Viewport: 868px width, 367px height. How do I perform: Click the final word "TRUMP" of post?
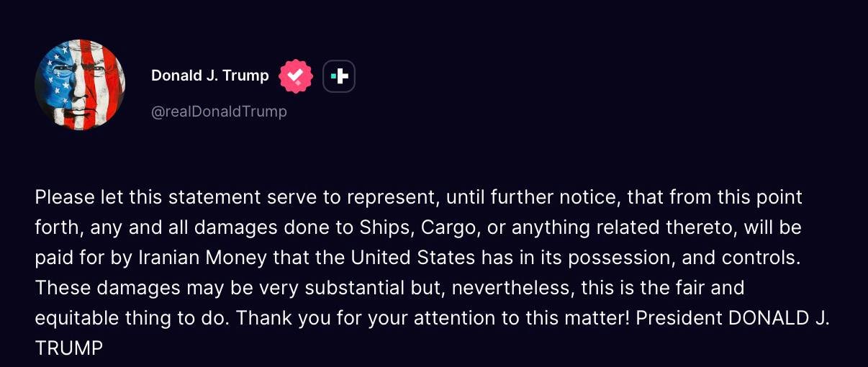pos(69,349)
